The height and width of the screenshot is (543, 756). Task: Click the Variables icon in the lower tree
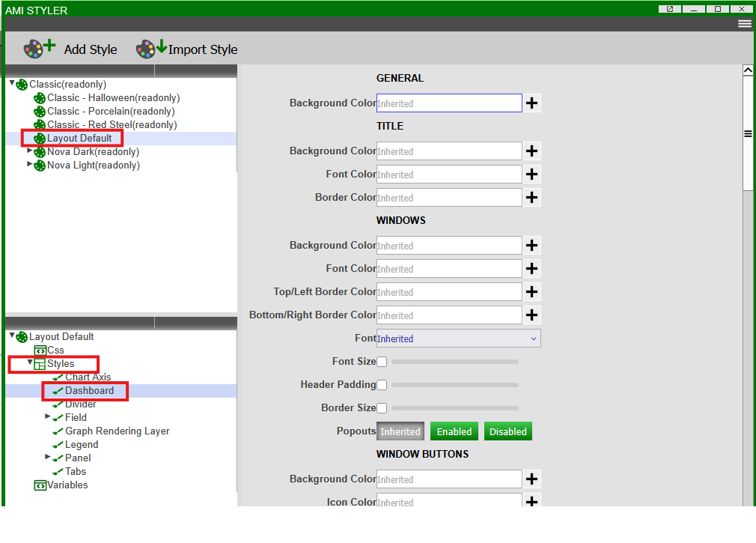tap(40, 485)
